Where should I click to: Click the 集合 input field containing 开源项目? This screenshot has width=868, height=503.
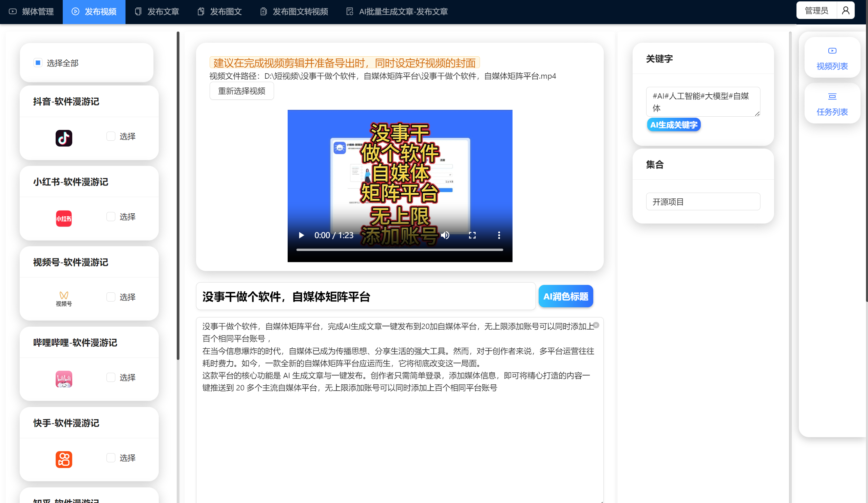[x=703, y=201]
